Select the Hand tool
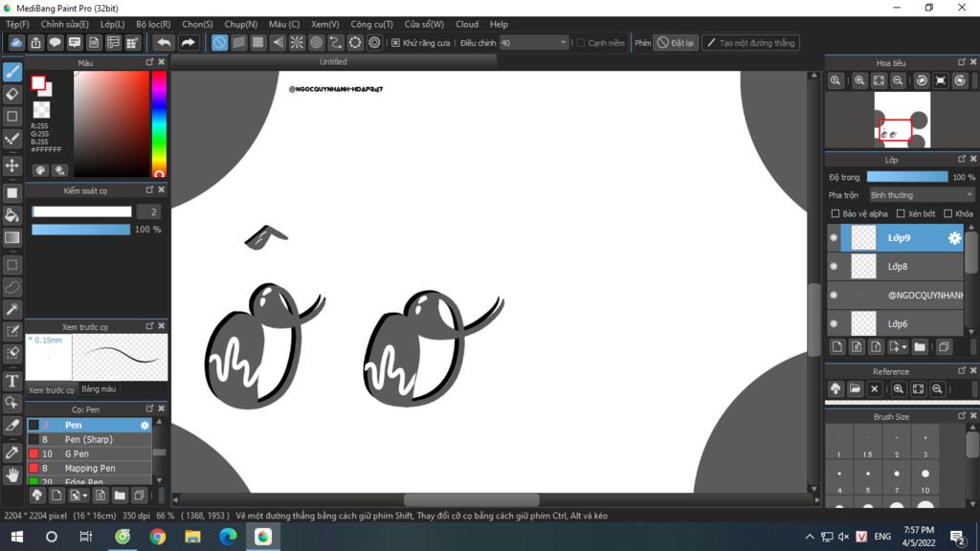This screenshot has width=980, height=551. [x=11, y=474]
